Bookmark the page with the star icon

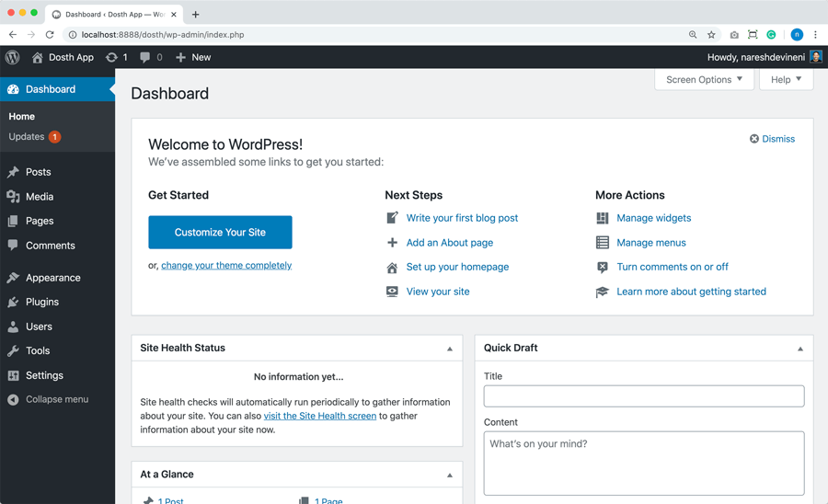711,35
